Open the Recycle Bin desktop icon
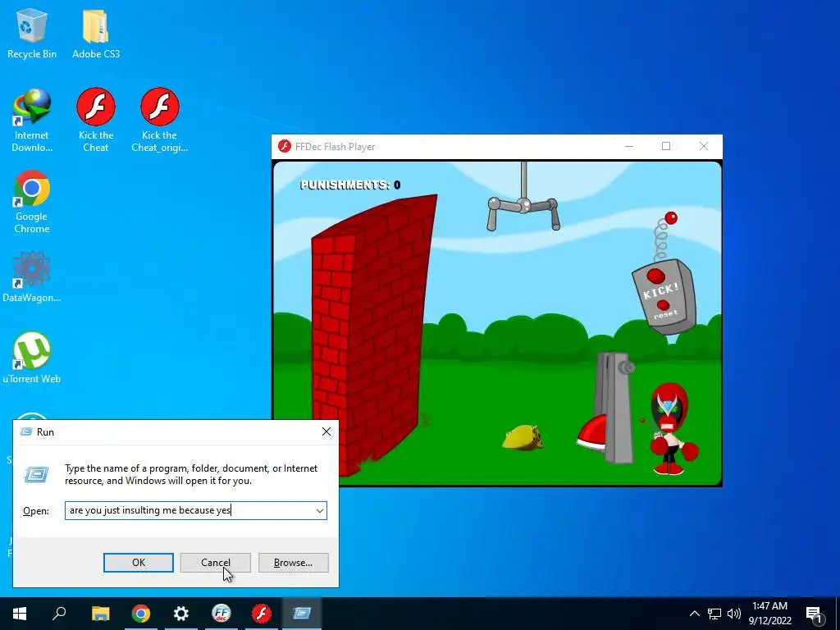The width and height of the screenshot is (840, 630). tap(32, 34)
